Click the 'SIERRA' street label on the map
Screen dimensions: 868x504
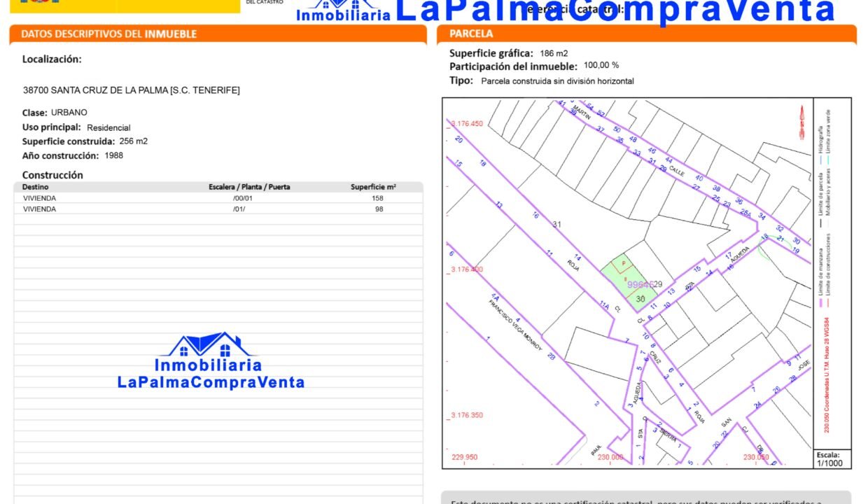click(667, 435)
